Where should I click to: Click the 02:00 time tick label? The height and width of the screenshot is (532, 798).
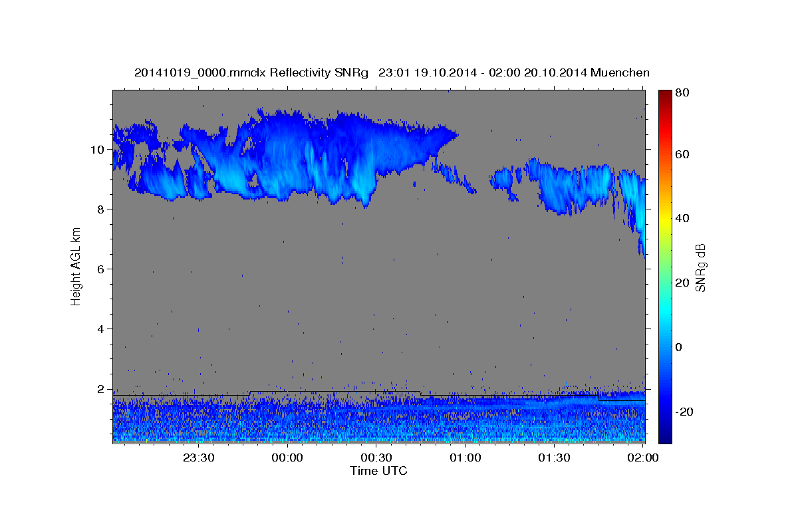[x=644, y=458]
